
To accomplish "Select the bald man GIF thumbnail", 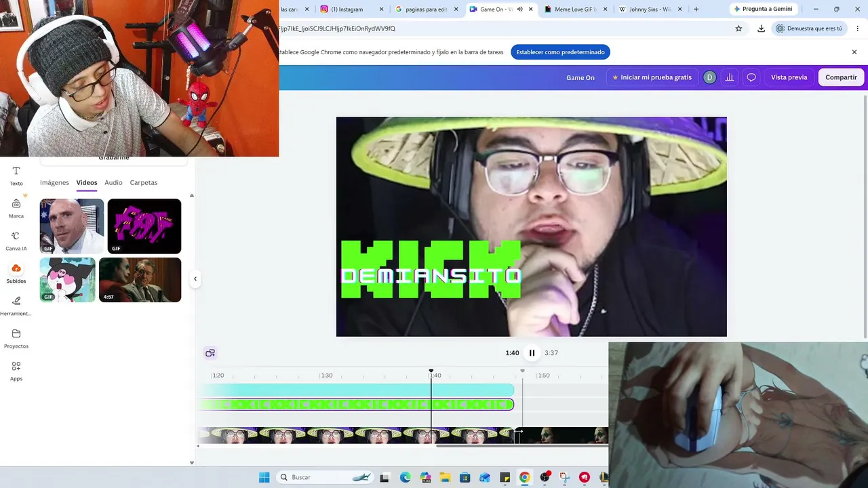I will pos(72,226).
